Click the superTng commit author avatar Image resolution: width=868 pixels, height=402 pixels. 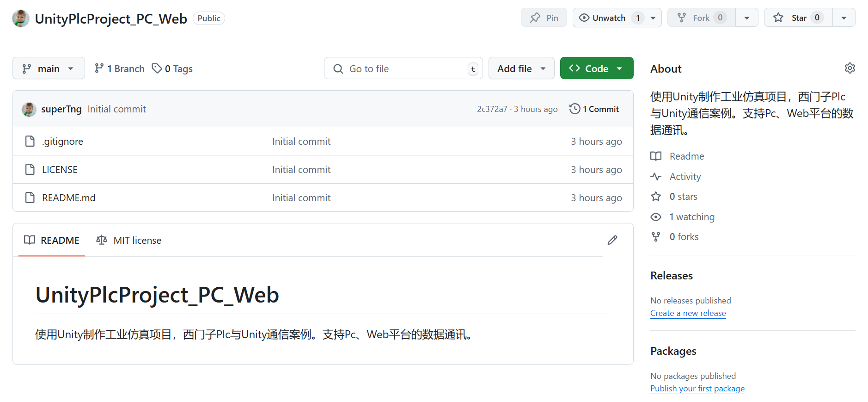29,109
